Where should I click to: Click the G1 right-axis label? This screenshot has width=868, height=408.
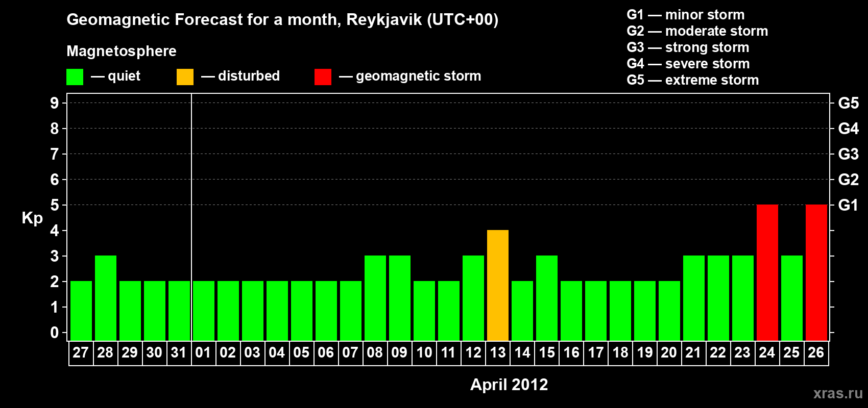click(x=849, y=205)
